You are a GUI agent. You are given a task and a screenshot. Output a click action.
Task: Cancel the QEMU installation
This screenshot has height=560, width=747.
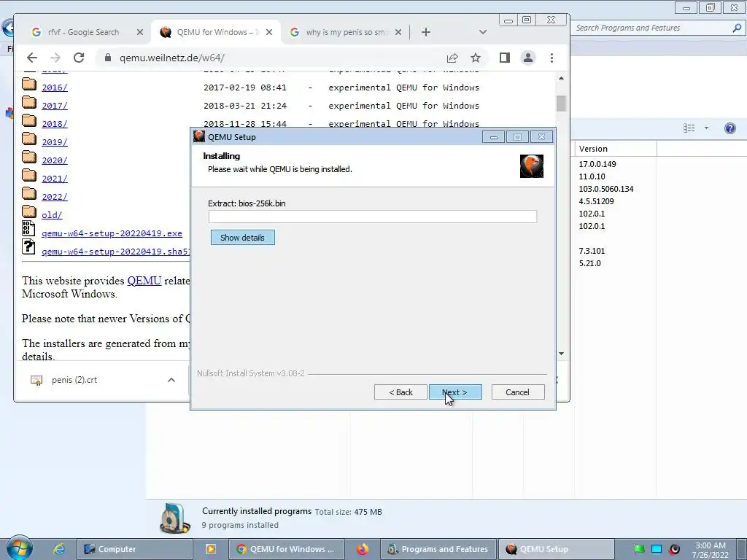tap(518, 392)
